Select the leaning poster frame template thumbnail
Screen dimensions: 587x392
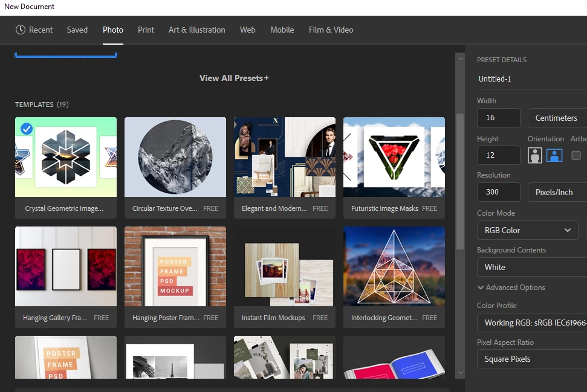66,357
